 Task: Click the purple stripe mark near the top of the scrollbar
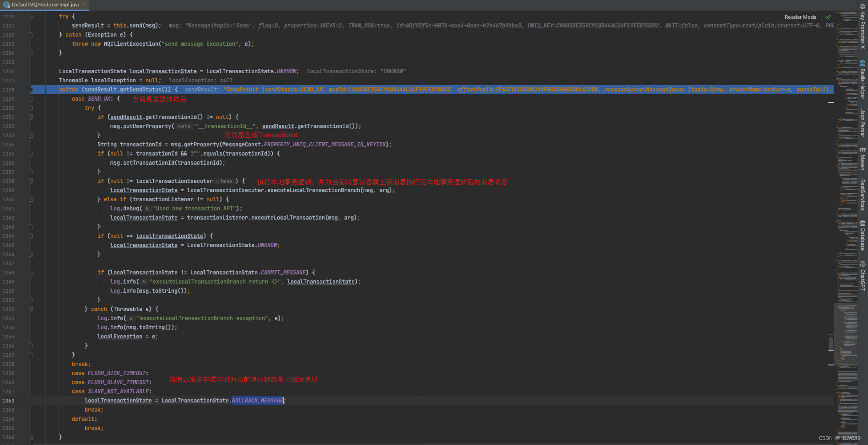(x=830, y=102)
